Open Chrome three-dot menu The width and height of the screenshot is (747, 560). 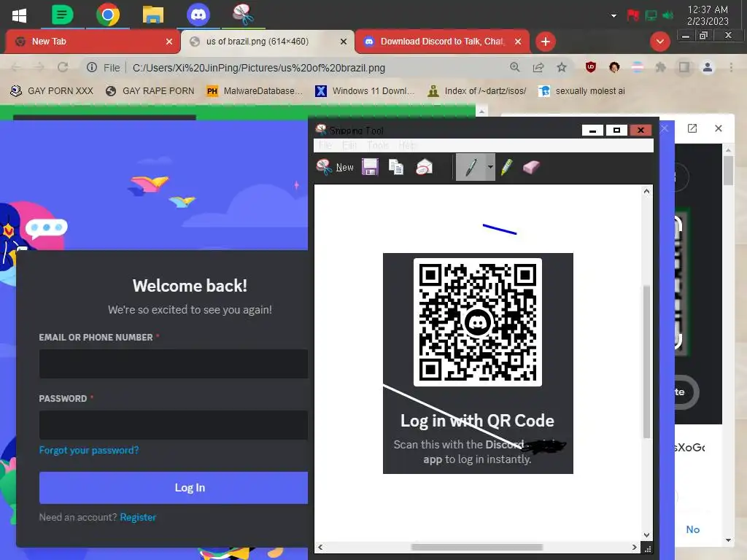point(731,68)
